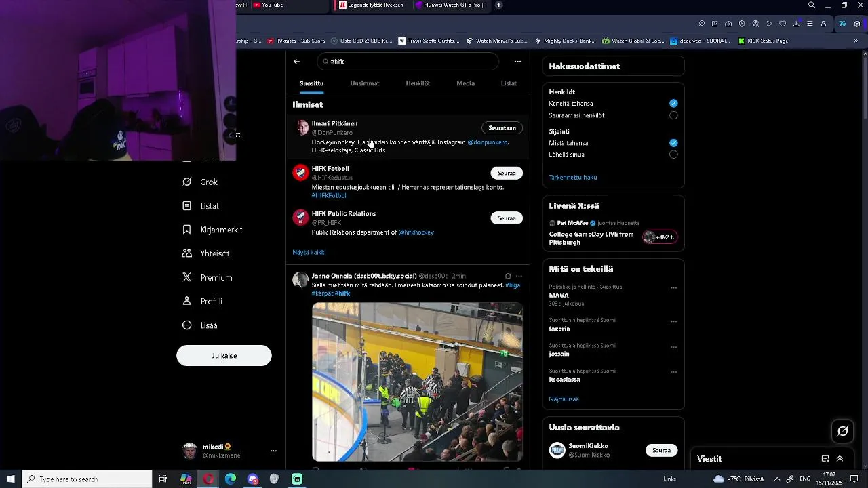Open the hockey arena photo in the post

point(417,382)
